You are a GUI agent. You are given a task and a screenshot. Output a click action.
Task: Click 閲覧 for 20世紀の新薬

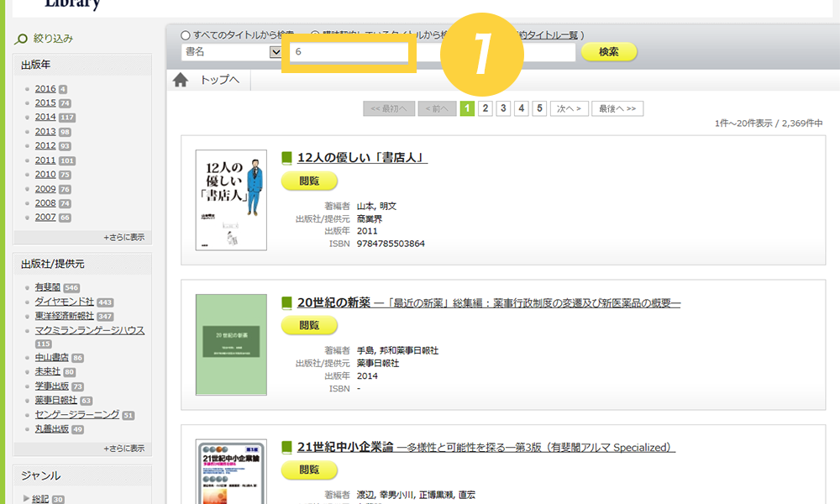(309, 325)
